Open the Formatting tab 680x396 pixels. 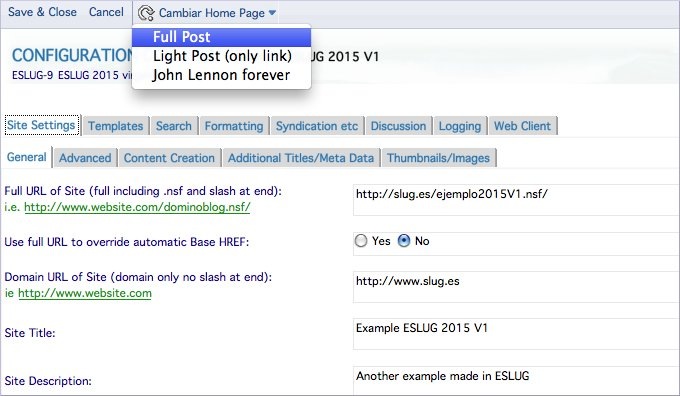point(234,126)
